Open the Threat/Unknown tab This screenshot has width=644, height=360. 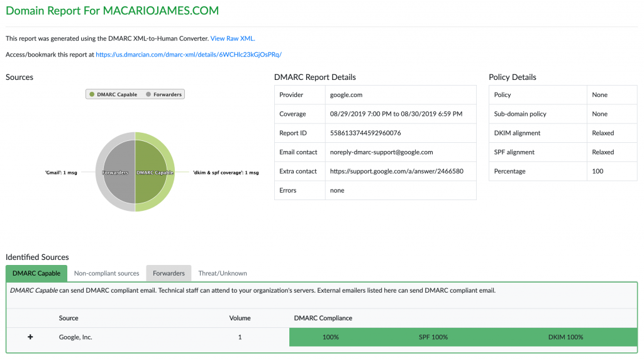[x=223, y=273]
